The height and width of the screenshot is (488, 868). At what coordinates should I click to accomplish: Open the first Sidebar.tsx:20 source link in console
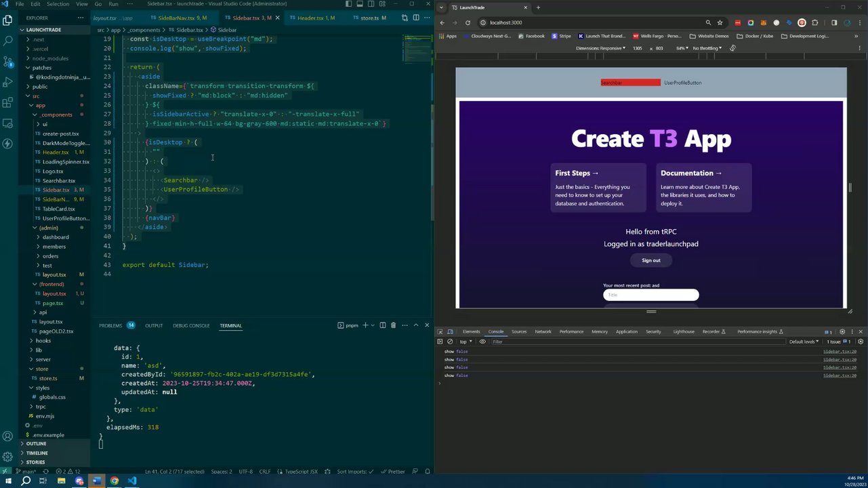tap(840, 352)
